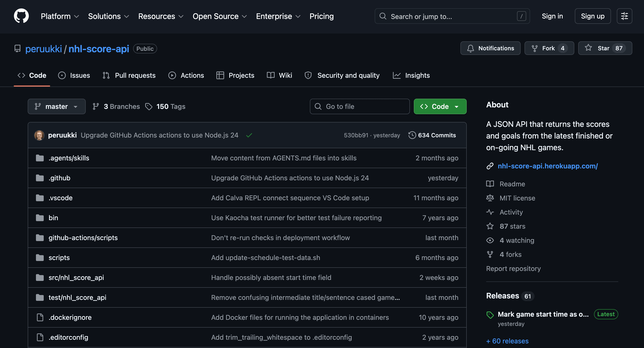
Task: Open the Wiki tab
Action: click(x=279, y=75)
